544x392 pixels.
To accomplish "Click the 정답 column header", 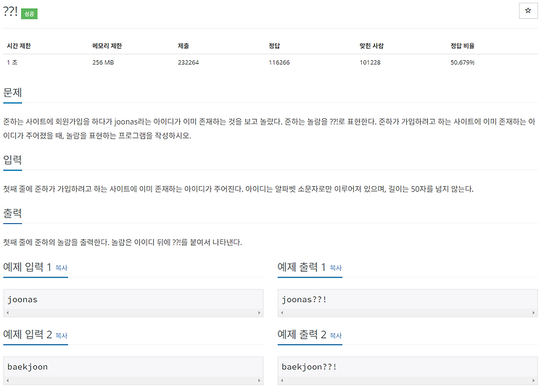I will tap(274, 46).
